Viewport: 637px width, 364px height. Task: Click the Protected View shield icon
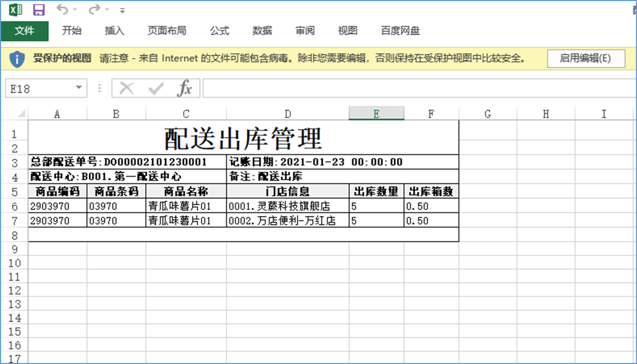coord(17,59)
